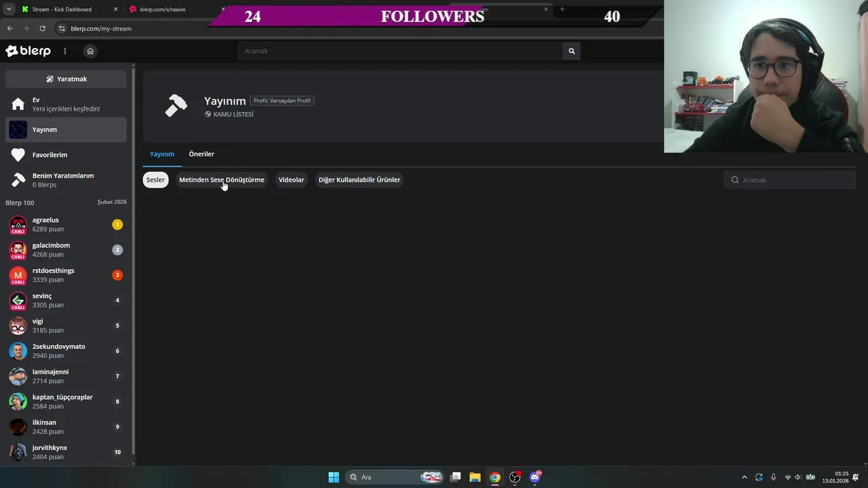Open the browser tab search dropdown
This screenshot has width=868, height=488.
[8, 9]
